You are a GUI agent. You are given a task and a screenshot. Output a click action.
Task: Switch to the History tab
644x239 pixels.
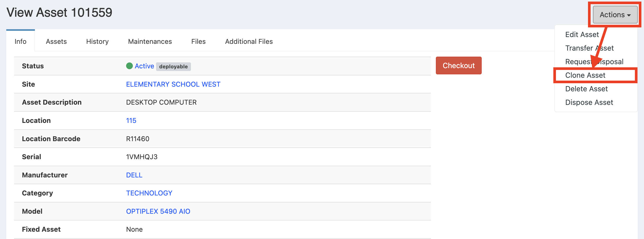click(97, 41)
